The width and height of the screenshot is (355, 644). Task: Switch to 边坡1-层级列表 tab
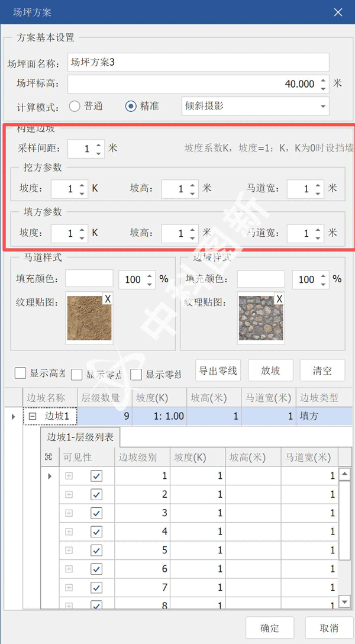click(80, 439)
